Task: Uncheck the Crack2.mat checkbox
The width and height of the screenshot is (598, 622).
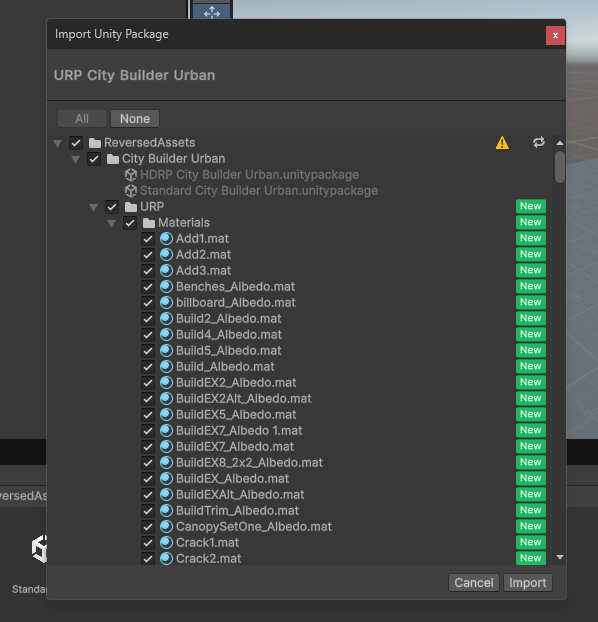Action: 148,559
